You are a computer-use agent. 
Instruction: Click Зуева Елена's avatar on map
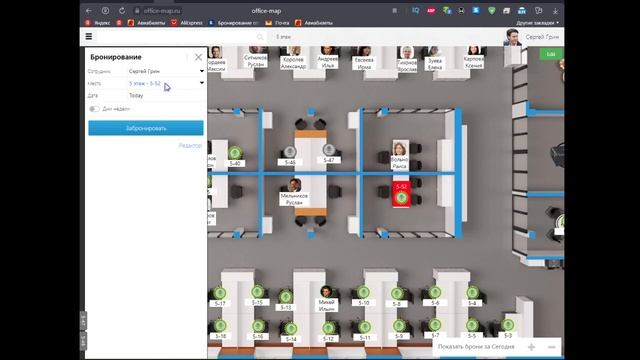pyautogui.click(x=434, y=51)
